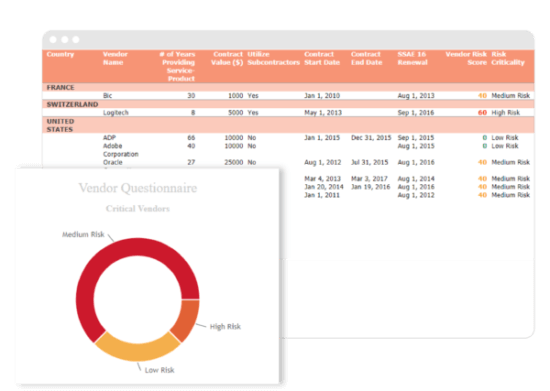550x391 pixels.
Task: Click the Contract Value ($) column header
Action: pyautogui.click(x=227, y=58)
